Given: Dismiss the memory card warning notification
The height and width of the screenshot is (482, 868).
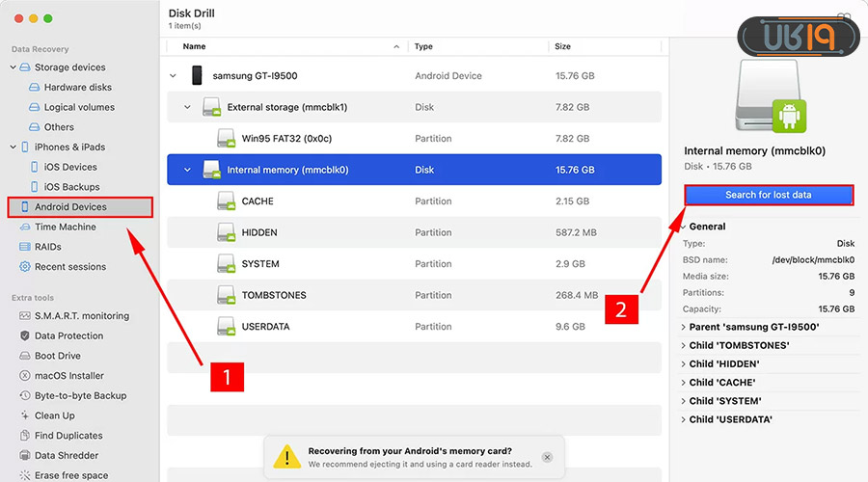Looking at the screenshot, I should pyautogui.click(x=547, y=457).
